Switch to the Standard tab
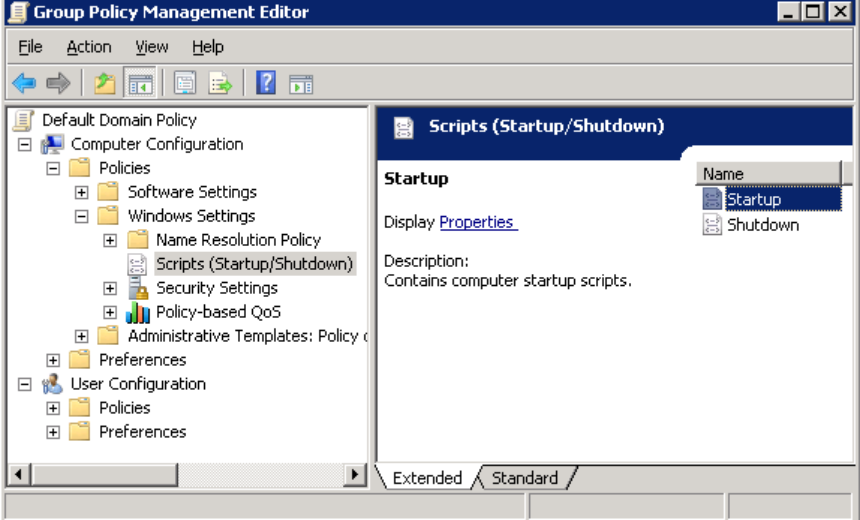The height and width of the screenshot is (520, 860). click(x=524, y=478)
